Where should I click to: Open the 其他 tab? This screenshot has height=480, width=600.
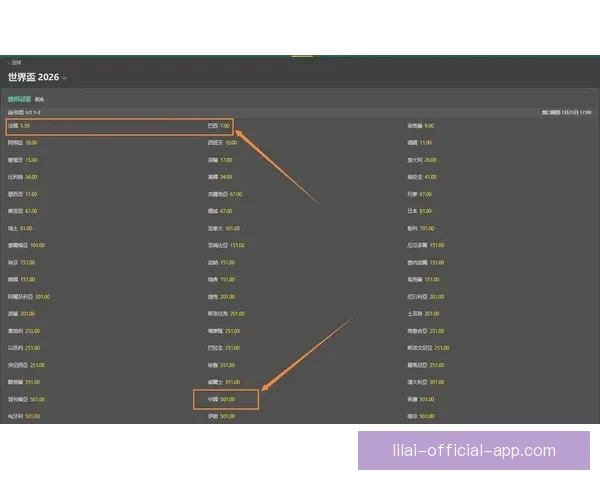[x=40, y=99]
